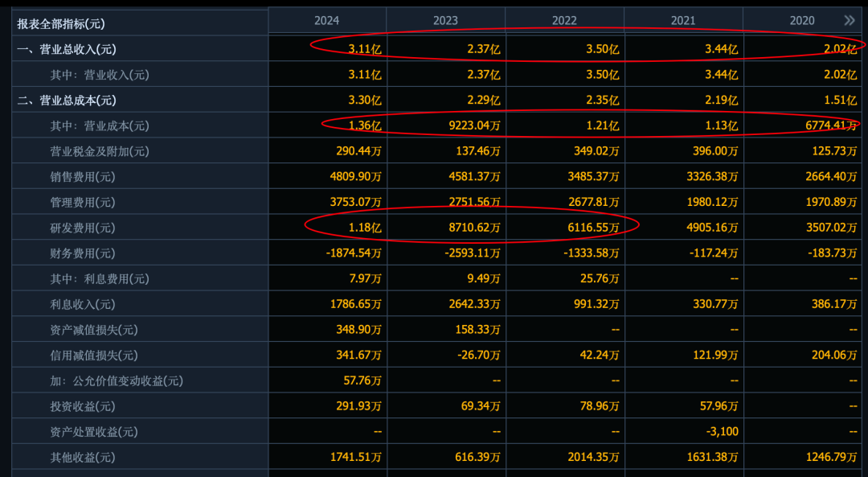Click the 营业税金 value 290.44万

358,151
